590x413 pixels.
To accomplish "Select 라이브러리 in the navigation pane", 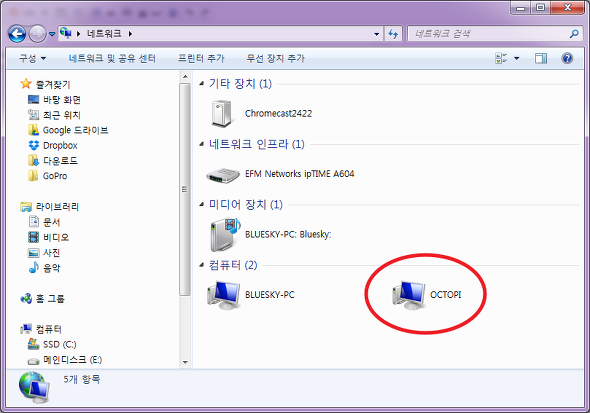I will [x=57, y=206].
